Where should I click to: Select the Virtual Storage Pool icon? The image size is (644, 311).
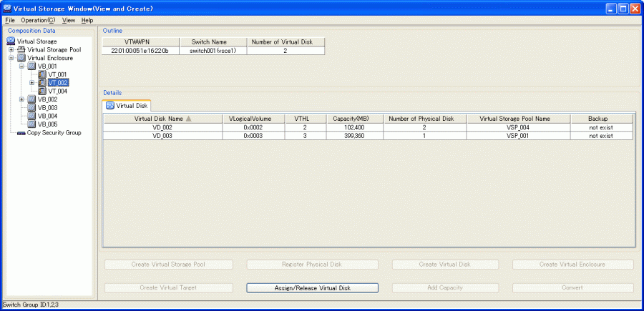[x=21, y=50]
